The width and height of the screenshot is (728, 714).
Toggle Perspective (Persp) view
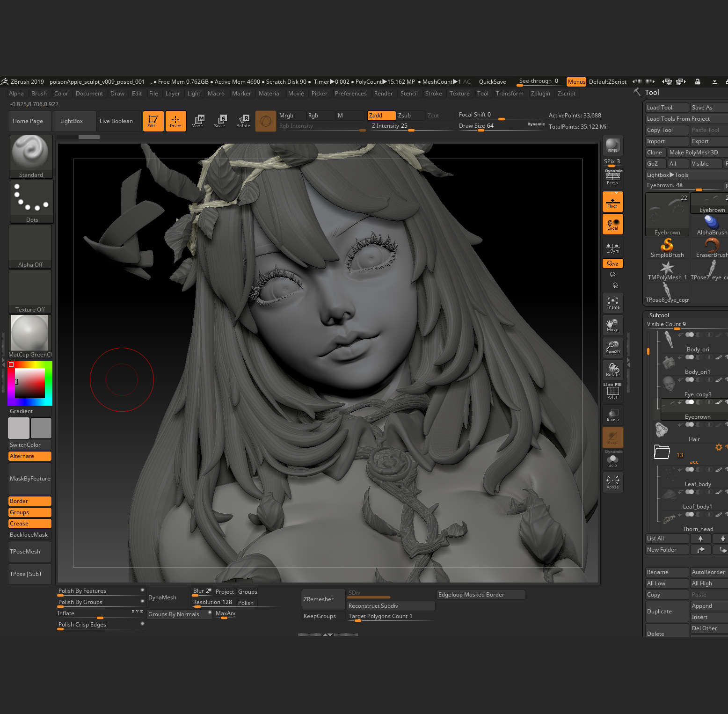pyautogui.click(x=612, y=179)
